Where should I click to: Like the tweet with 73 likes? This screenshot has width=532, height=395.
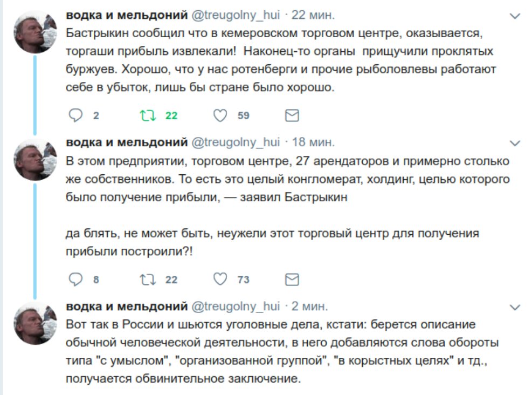220,279
